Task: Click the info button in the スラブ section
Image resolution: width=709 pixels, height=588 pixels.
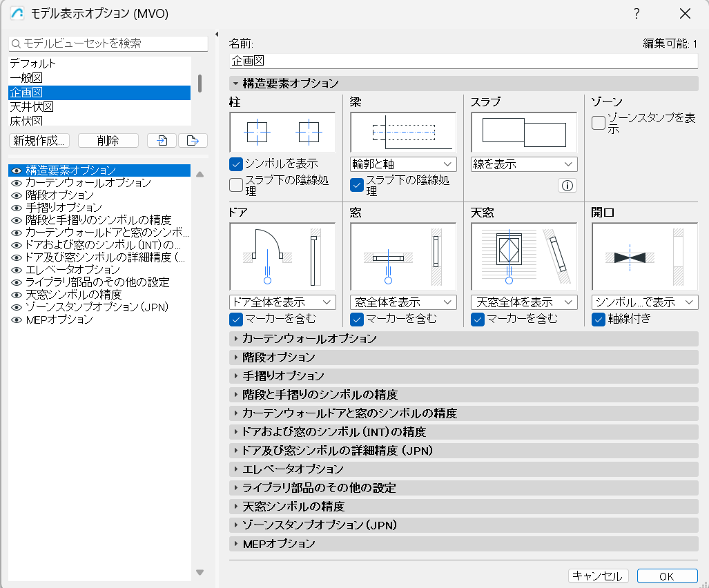Action: (567, 185)
